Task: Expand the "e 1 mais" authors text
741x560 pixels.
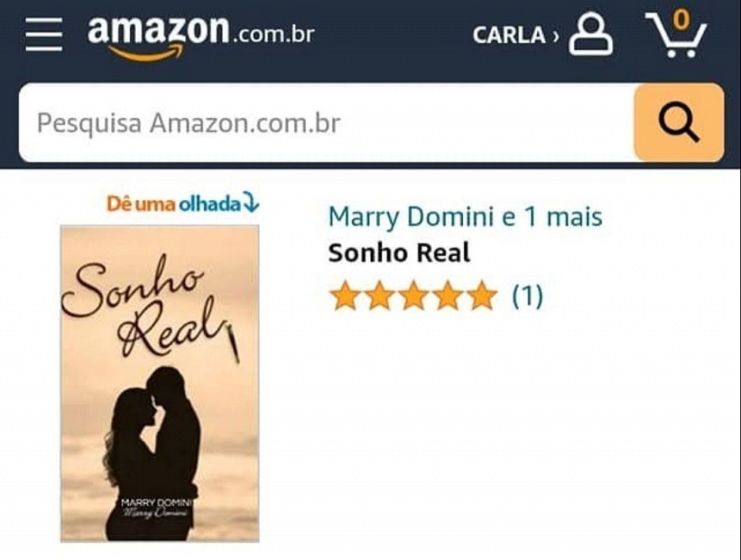Action: coord(551,217)
